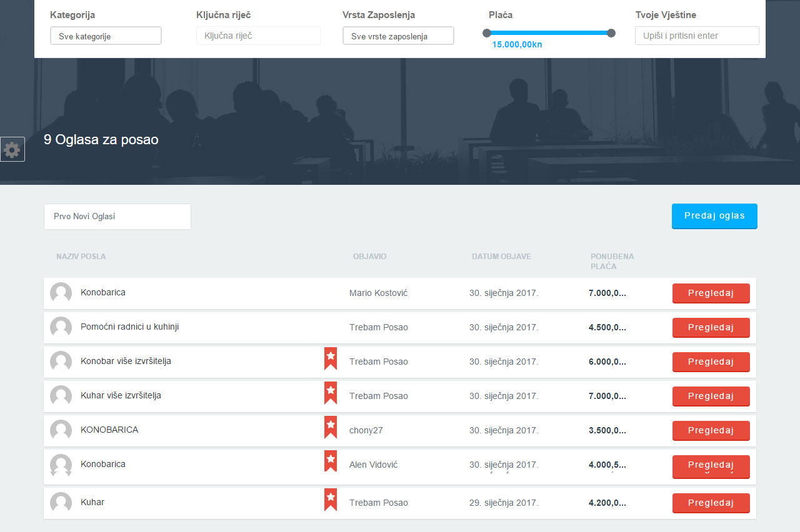Click the Tvoje Vještine skills input

[697, 36]
